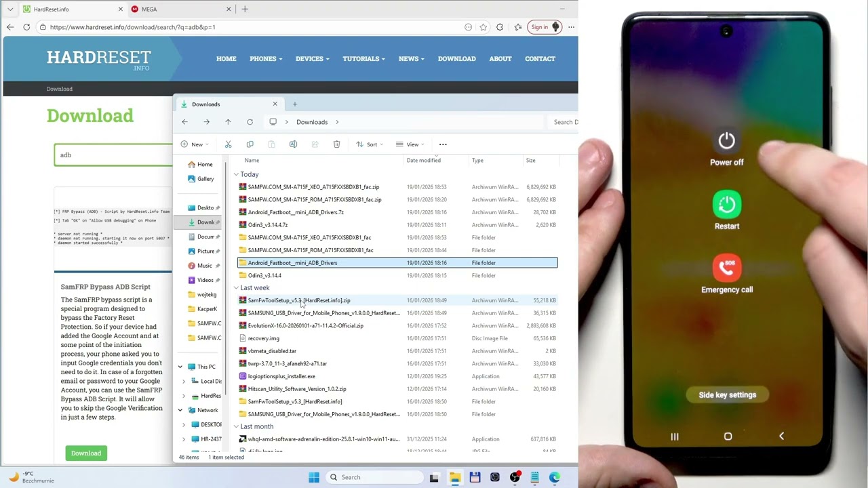
Task: Go up one folder level in Explorer
Action: [228, 122]
